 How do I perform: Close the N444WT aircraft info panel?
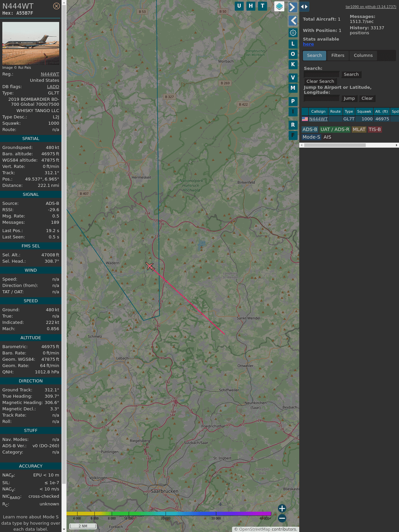57,6
